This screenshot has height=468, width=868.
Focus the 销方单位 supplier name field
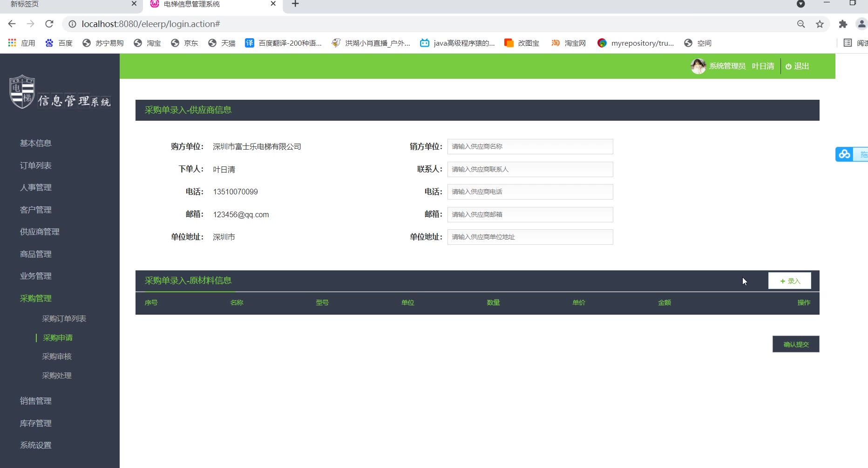pos(530,146)
